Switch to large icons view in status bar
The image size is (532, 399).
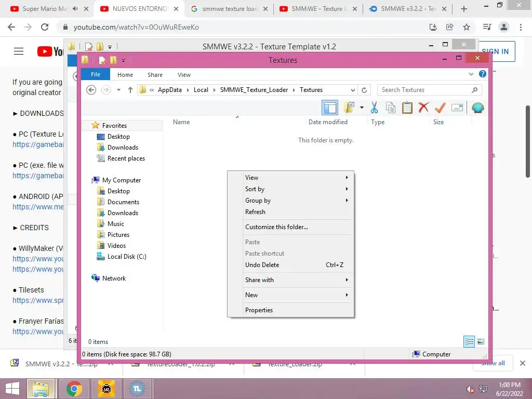(x=481, y=342)
